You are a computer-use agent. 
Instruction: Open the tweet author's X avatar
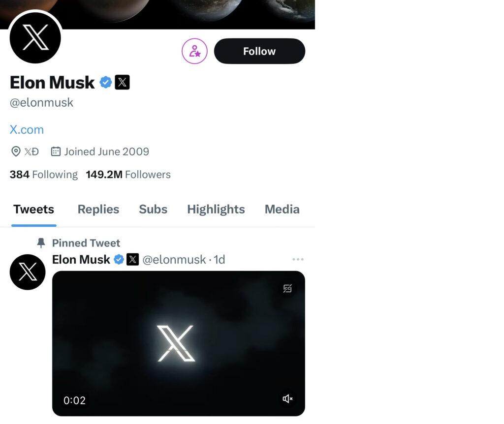pyautogui.click(x=28, y=272)
